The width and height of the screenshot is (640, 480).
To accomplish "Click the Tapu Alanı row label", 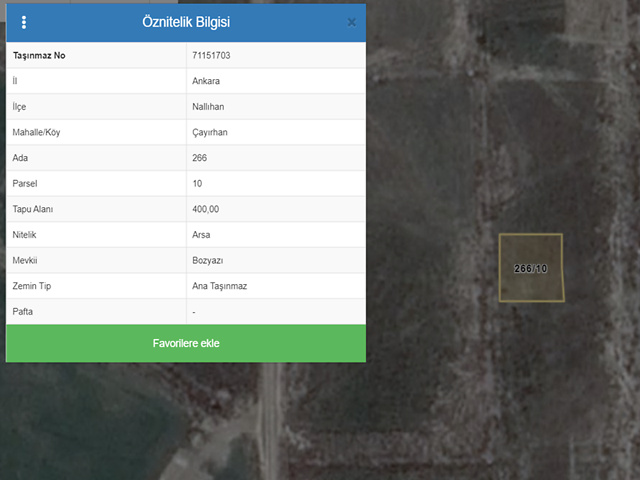I will [x=34, y=209].
